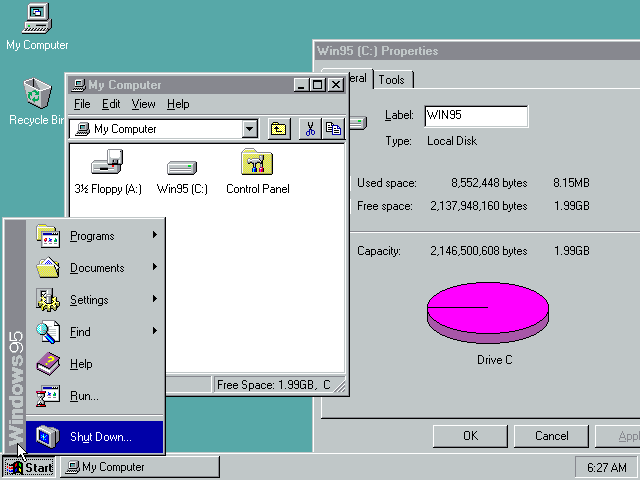
Task: Click the My Computer window title bar icon
Action: click(x=78, y=85)
